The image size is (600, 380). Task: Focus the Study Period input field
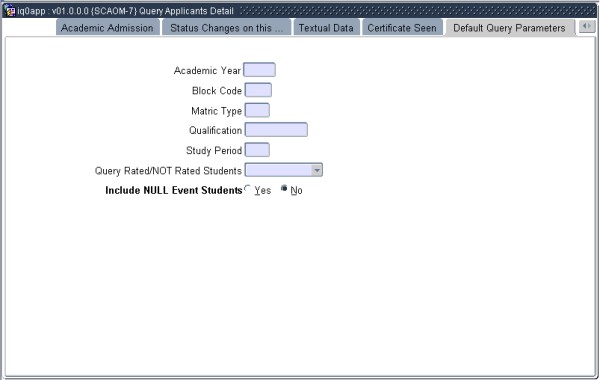(257, 150)
